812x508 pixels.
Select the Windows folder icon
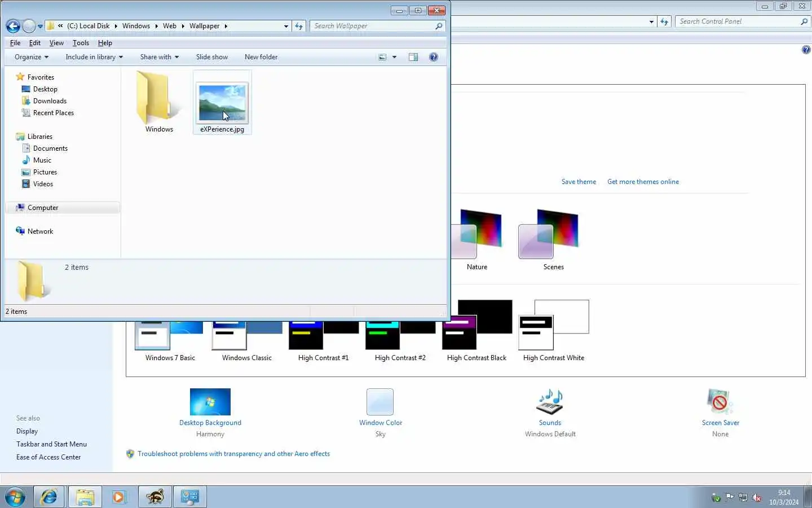[x=158, y=99]
